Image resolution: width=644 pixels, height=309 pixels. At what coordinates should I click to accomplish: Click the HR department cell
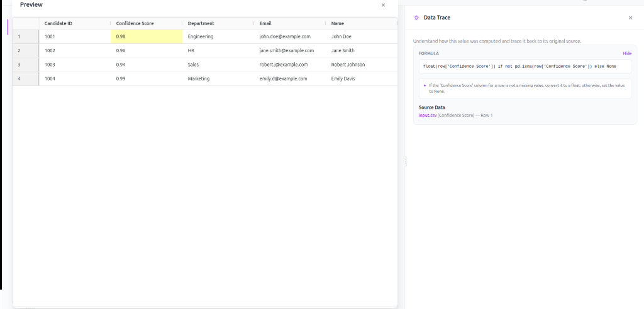click(x=218, y=50)
